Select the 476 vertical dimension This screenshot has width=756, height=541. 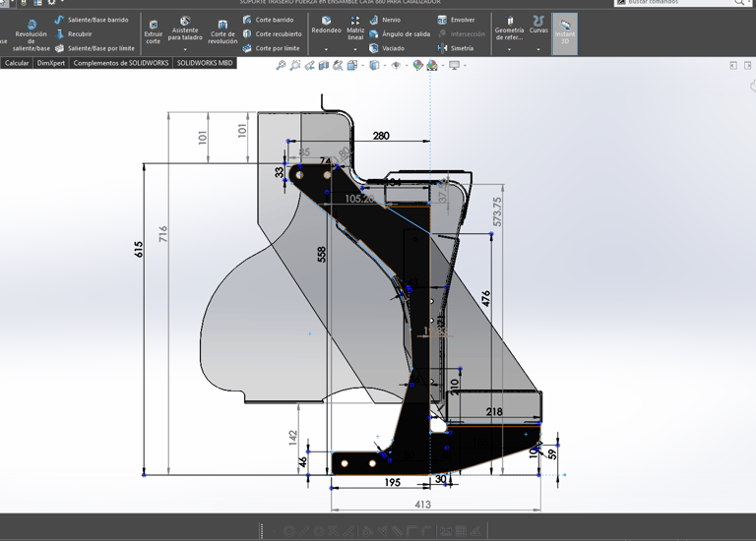[486, 298]
